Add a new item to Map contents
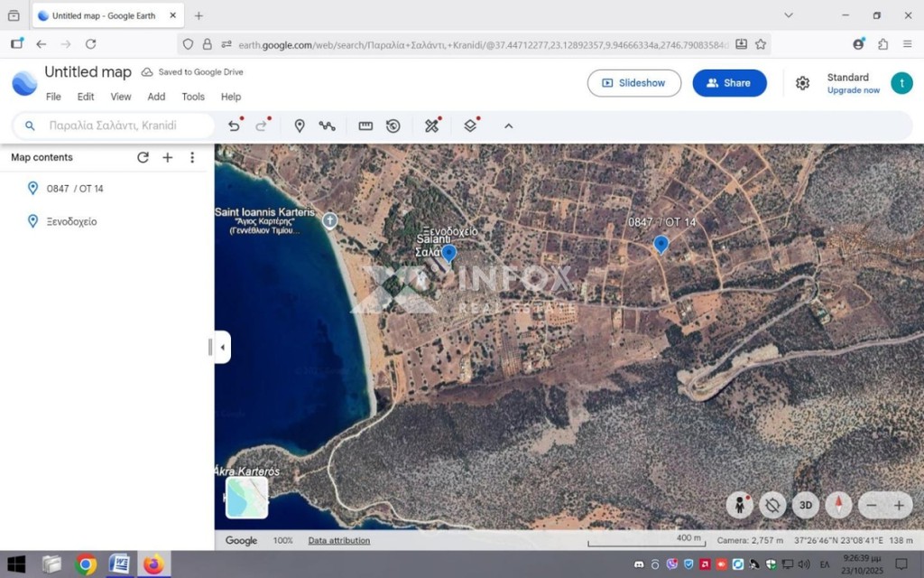Image resolution: width=924 pixels, height=578 pixels. click(x=168, y=157)
